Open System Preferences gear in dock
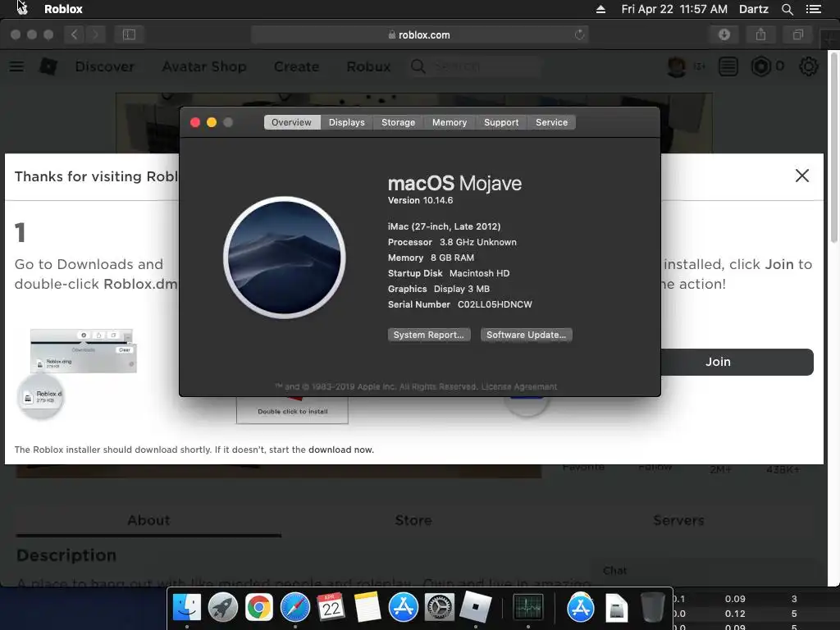Viewport: 840px width, 630px height. (440, 608)
